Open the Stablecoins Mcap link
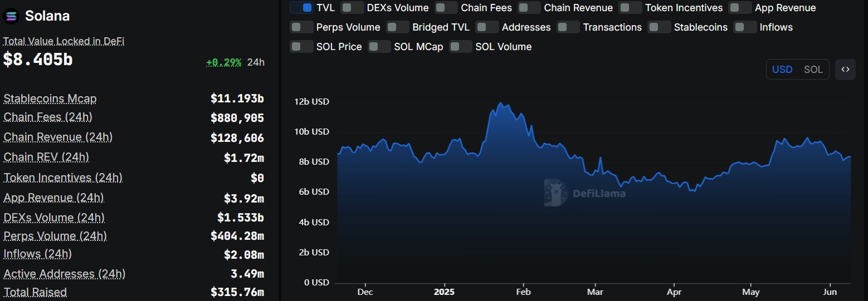The image size is (868, 301). point(50,98)
